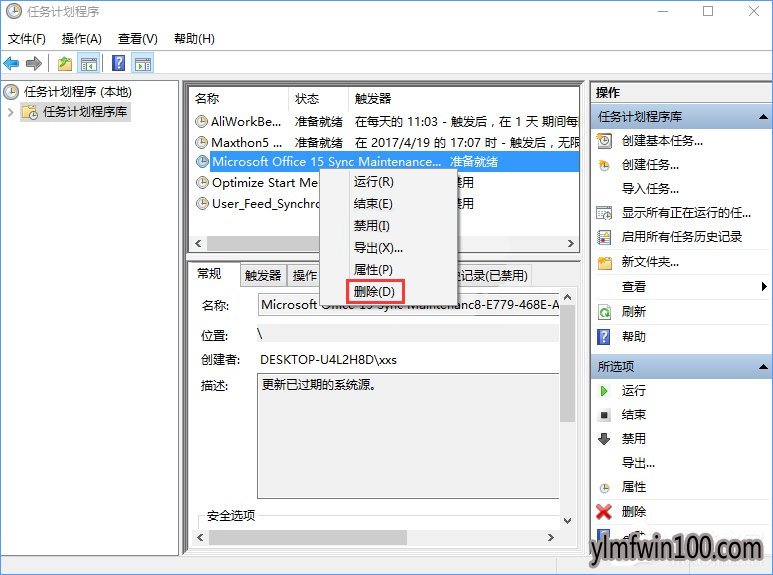Open the 帮助(H) menu

pos(194,38)
